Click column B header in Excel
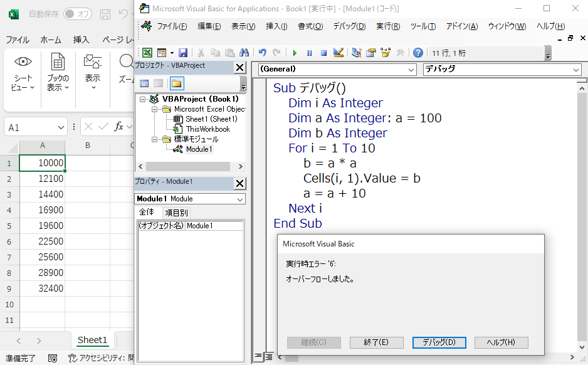This screenshot has height=365, width=588. click(x=87, y=145)
